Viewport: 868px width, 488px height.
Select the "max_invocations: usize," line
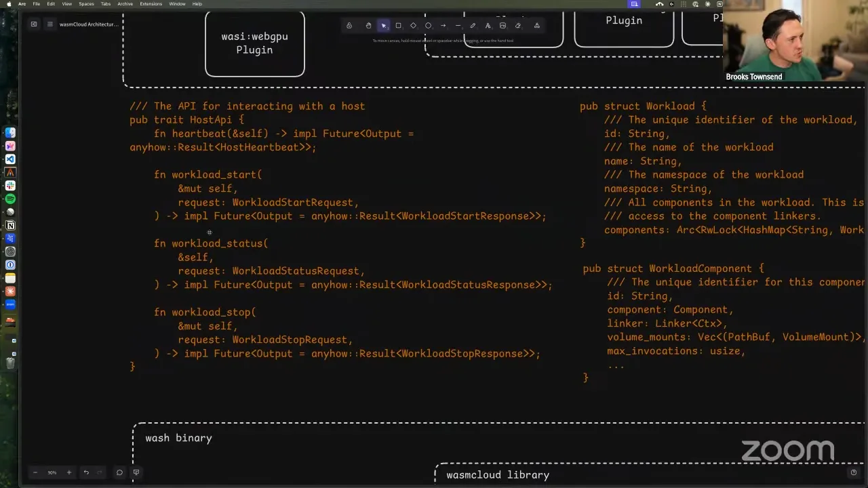[x=676, y=351]
